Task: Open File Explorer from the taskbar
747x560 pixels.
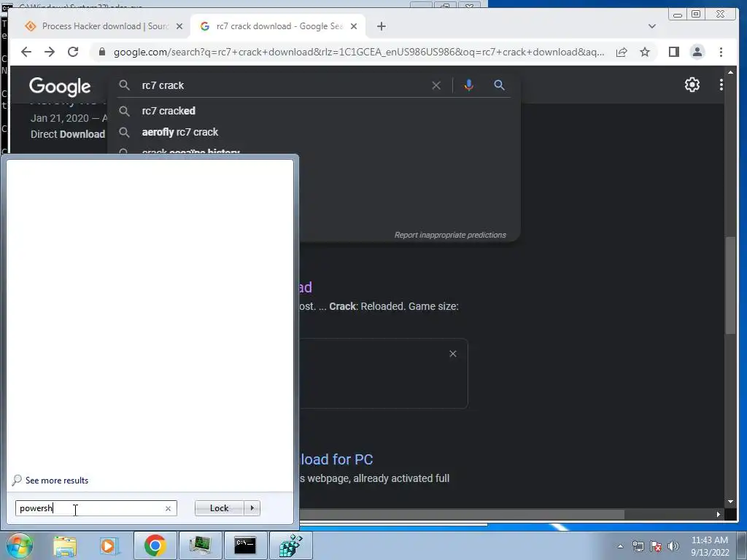Action: pos(65,545)
